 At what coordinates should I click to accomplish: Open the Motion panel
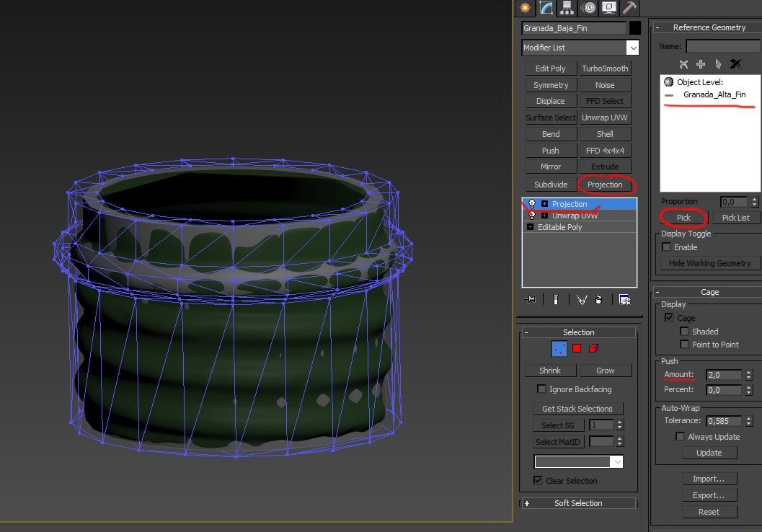pos(588,8)
